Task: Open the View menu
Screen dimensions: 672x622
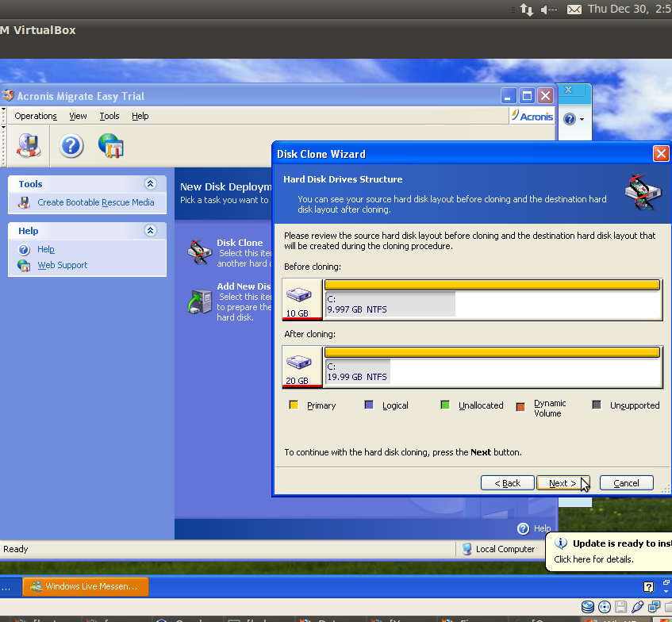Action: tap(78, 116)
